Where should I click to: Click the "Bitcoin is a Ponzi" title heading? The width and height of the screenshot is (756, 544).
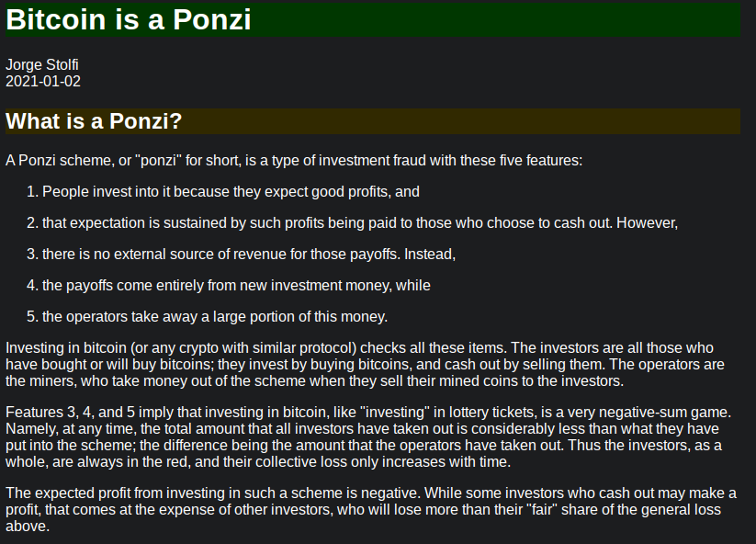[x=129, y=20]
